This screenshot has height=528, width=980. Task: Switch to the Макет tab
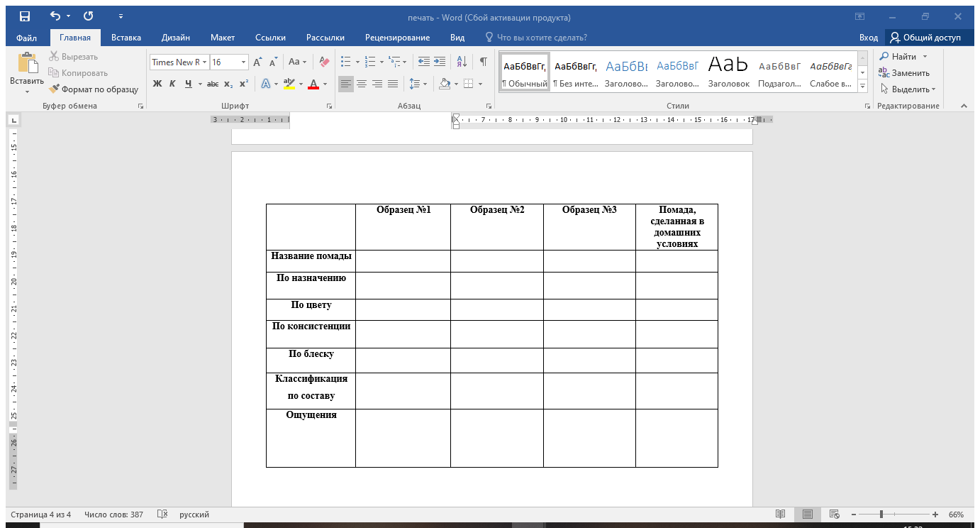tap(223, 38)
